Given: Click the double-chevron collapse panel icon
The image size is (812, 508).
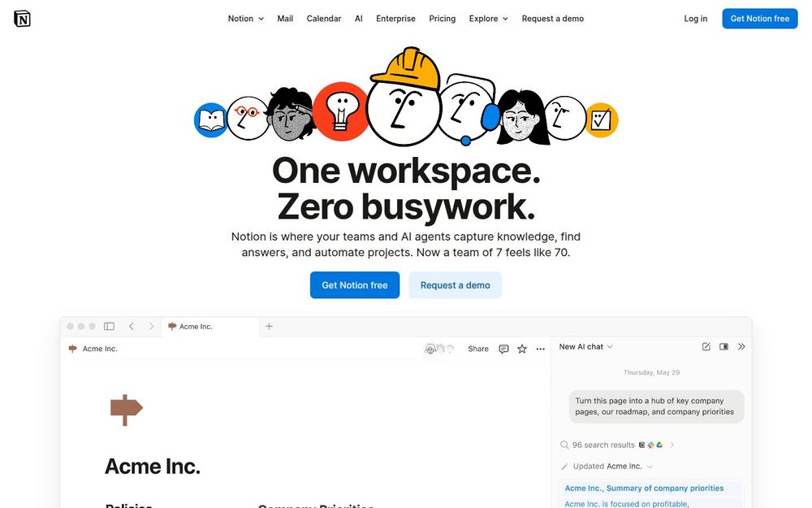Looking at the screenshot, I should pos(741,346).
